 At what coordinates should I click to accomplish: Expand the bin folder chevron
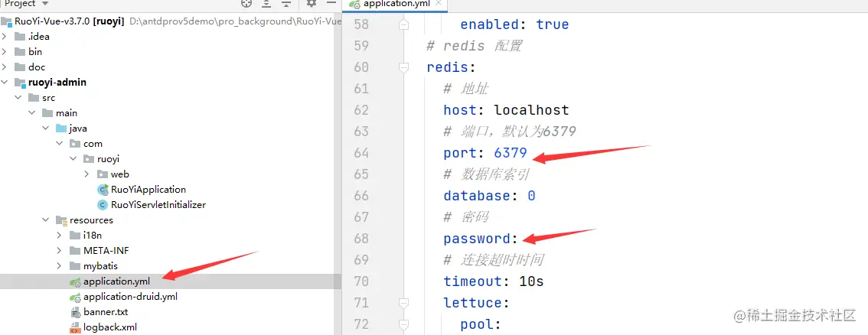click(x=5, y=52)
